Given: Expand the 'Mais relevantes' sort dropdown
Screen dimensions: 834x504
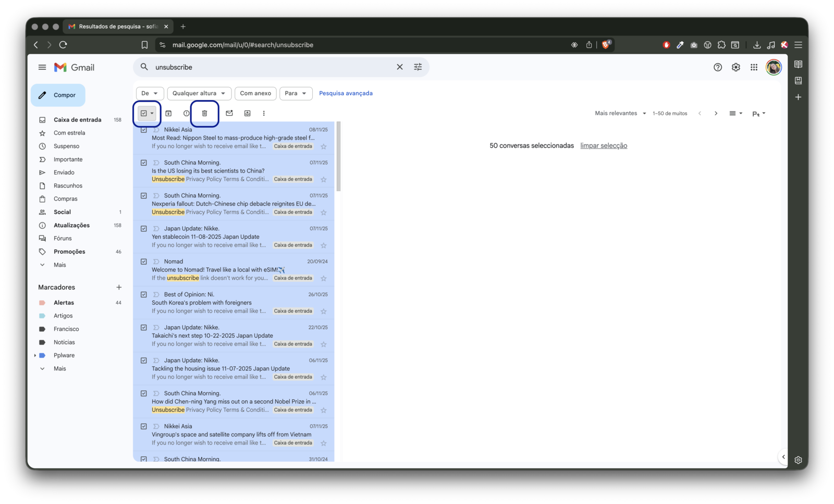Looking at the screenshot, I should pos(620,113).
